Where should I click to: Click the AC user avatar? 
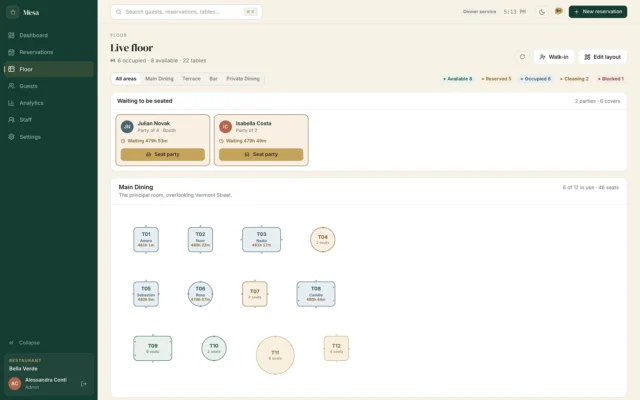point(15,384)
